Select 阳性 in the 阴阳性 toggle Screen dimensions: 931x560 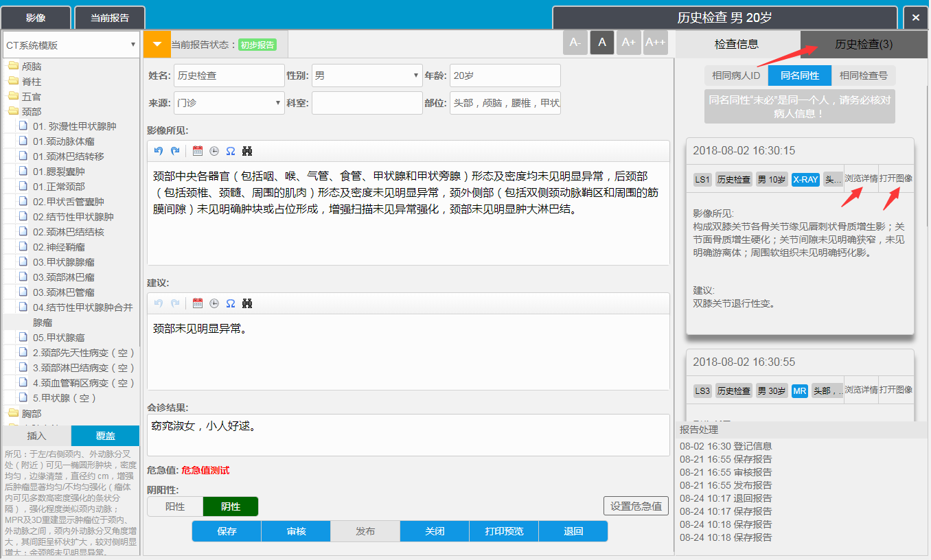pos(175,506)
